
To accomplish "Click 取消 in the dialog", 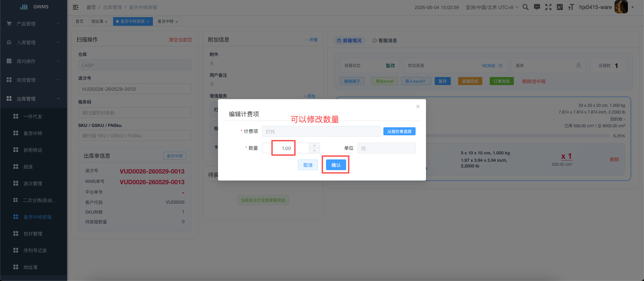I will pos(308,165).
